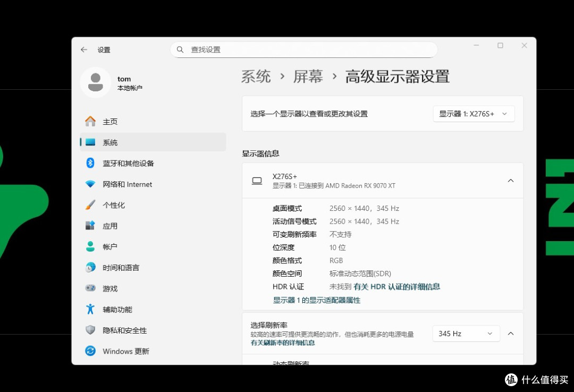Click the 活动信号模式 row label
The width and height of the screenshot is (574, 392).
point(294,221)
